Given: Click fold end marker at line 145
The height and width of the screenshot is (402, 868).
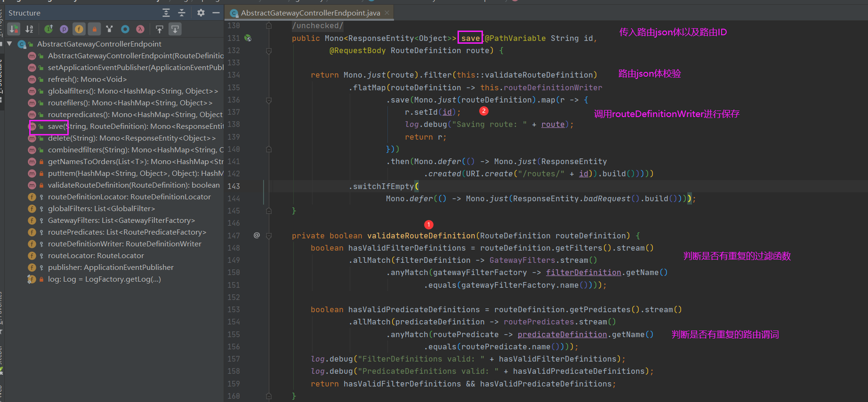Looking at the screenshot, I should (269, 211).
